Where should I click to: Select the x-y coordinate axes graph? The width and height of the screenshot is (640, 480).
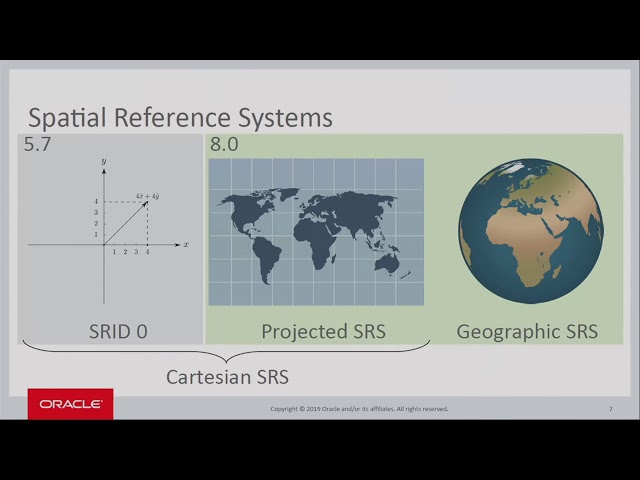pyautogui.click(x=108, y=231)
